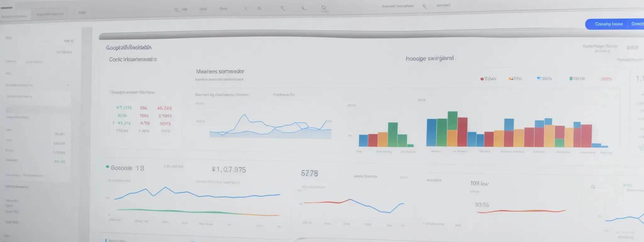Click the tallest green bar in bar chart
Image resolution: width=644 pixels, height=242 pixels.
pyautogui.click(x=452, y=120)
